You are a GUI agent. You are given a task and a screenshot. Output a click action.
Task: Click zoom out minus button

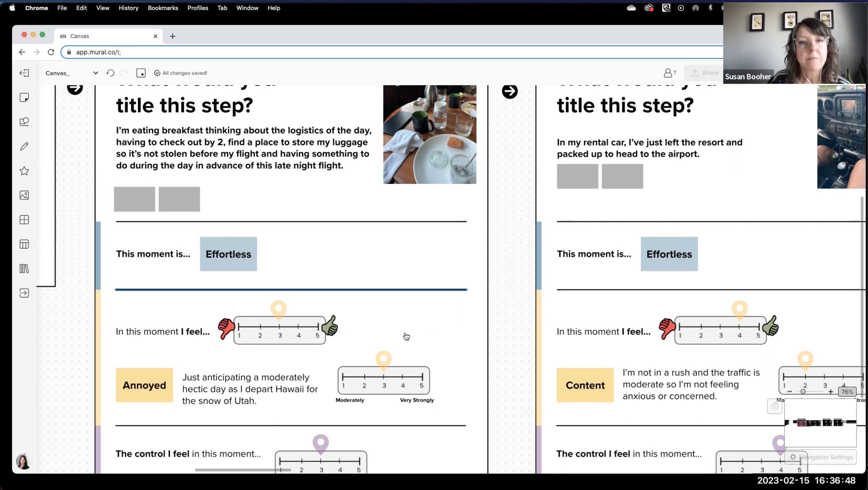pyautogui.click(x=790, y=392)
